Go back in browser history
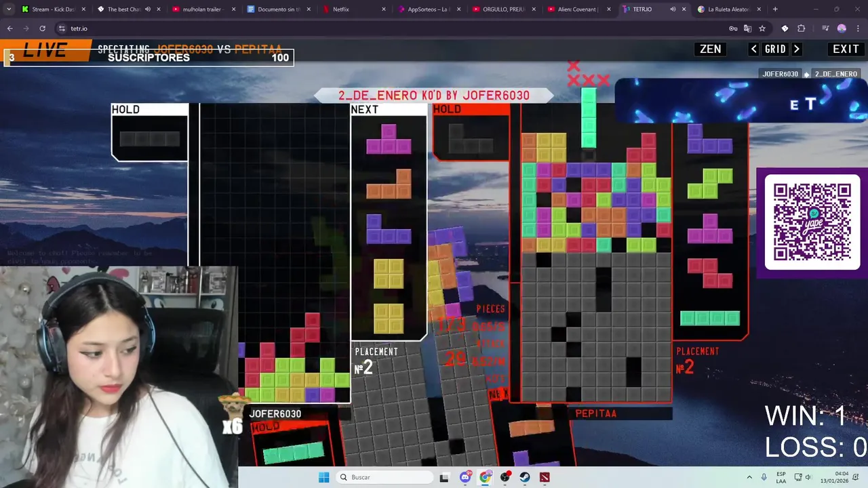The width and height of the screenshot is (868, 488). tap(9, 28)
